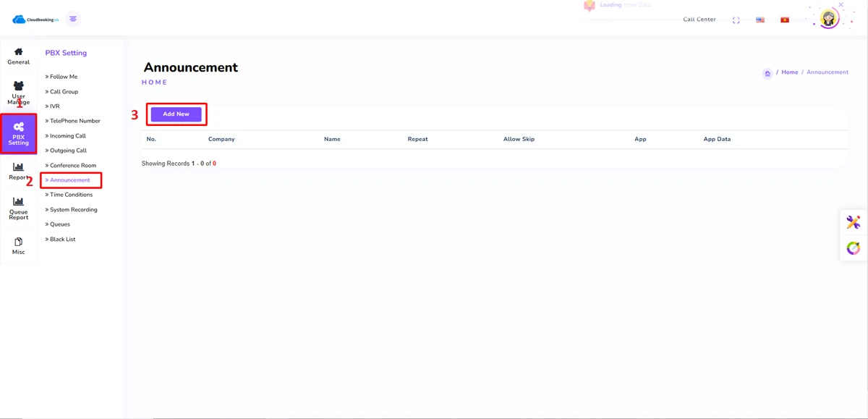
Task: Open the User Manage section
Action: pyautogui.click(x=19, y=94)
